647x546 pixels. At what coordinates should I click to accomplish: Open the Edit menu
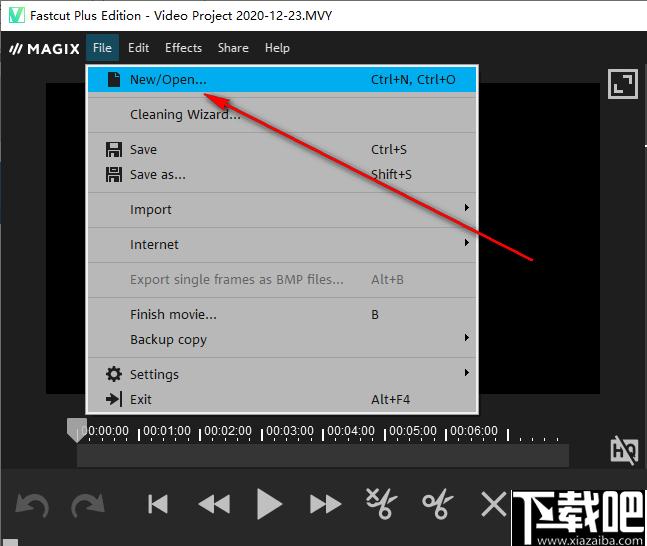[x=138, y=48]
